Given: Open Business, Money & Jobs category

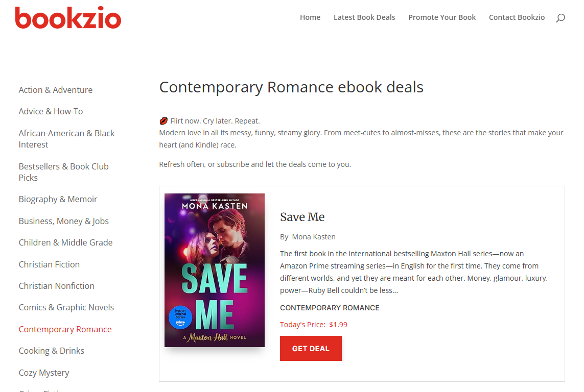Looking at the screenshot, I should [x=64, y=221].
